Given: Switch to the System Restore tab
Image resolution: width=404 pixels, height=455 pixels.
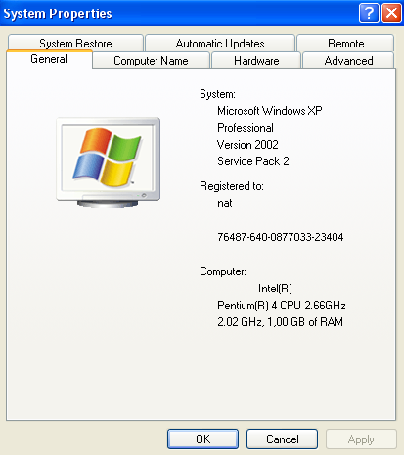Looking at the screenshot, I should pyautogui.click(x=76, y=42).
